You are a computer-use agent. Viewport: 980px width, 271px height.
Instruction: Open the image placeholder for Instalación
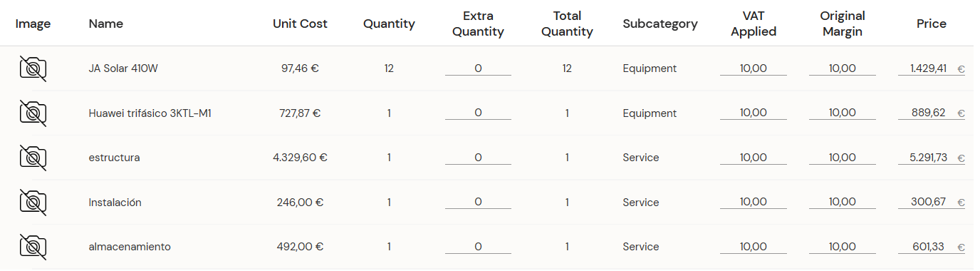click(33, 203)
